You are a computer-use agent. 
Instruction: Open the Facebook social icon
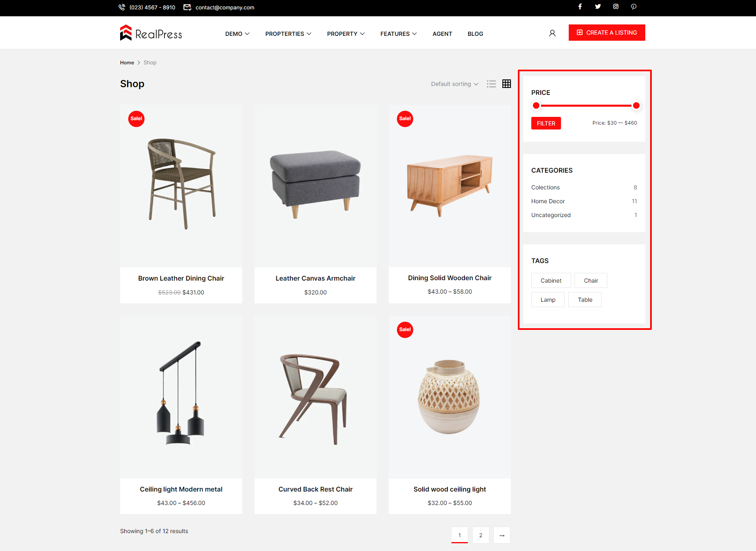580,7
